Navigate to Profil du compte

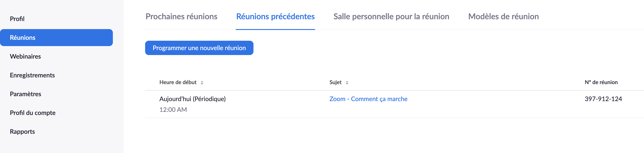[32, 113]
